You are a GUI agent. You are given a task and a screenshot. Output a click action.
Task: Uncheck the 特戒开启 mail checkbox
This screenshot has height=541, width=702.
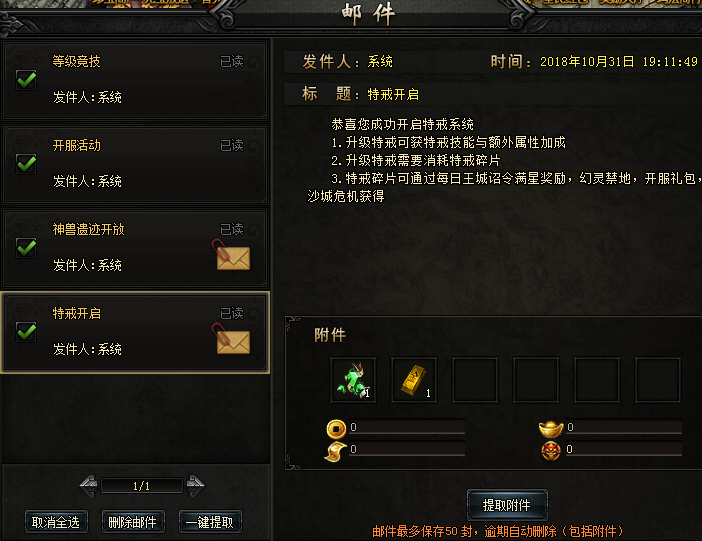[26, 332]
